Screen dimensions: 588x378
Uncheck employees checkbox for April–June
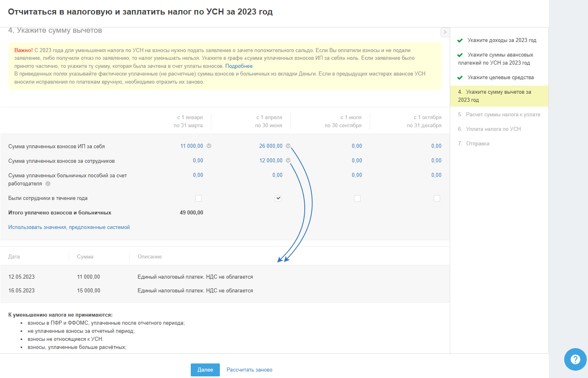[x=278, y=198]
